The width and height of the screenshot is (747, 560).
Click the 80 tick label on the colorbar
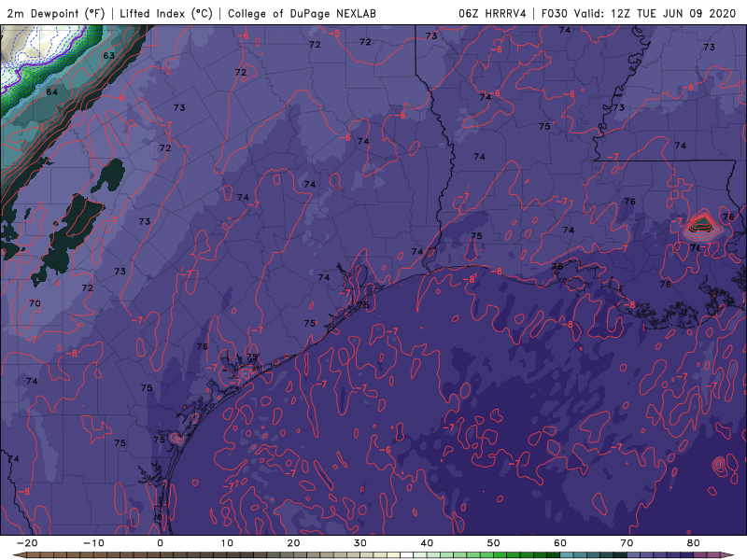(x=694, y=543)
